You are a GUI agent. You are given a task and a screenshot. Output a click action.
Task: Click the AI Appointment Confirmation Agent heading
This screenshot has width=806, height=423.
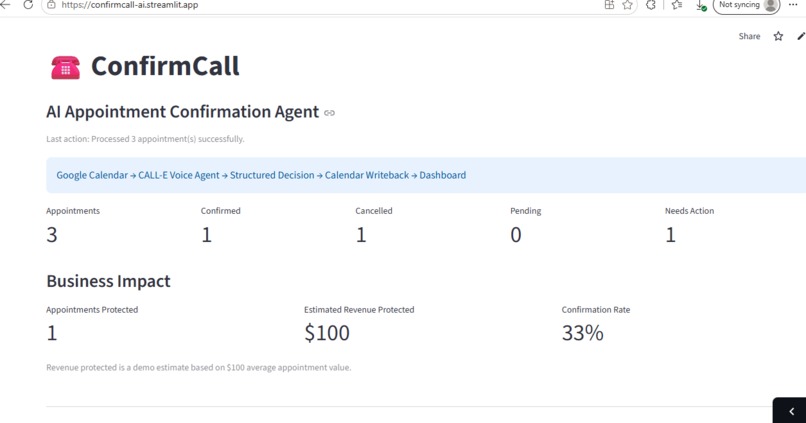coord(182,112)
